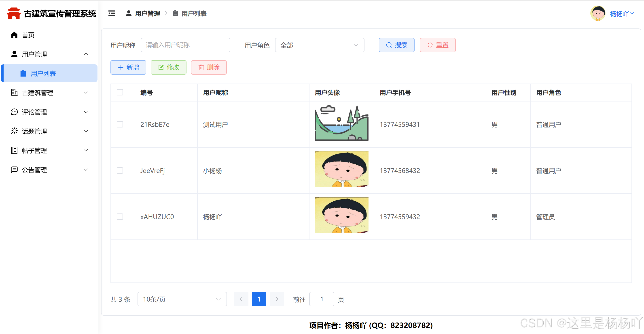Open the 用户角色 dropdown showing 全部
Viewport: 644px width, 334px height.
[x=319, y=45]
